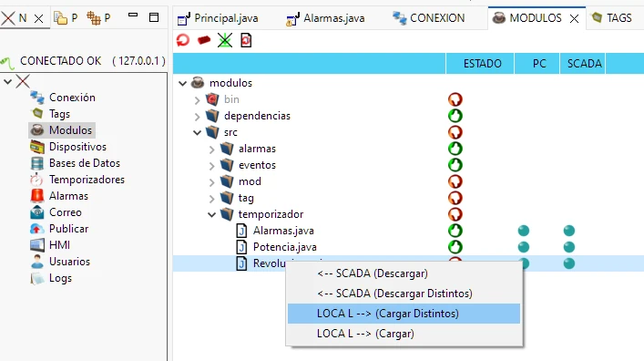This screenshot has width=644, height=361.
Task: Click the green crossed-star toolbar icon
Action: click(x=225, y=40)
